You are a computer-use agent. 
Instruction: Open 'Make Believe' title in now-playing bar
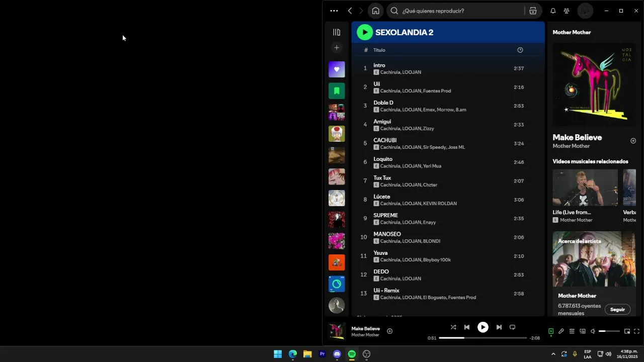pyautogui.click(x=366, y=329)
